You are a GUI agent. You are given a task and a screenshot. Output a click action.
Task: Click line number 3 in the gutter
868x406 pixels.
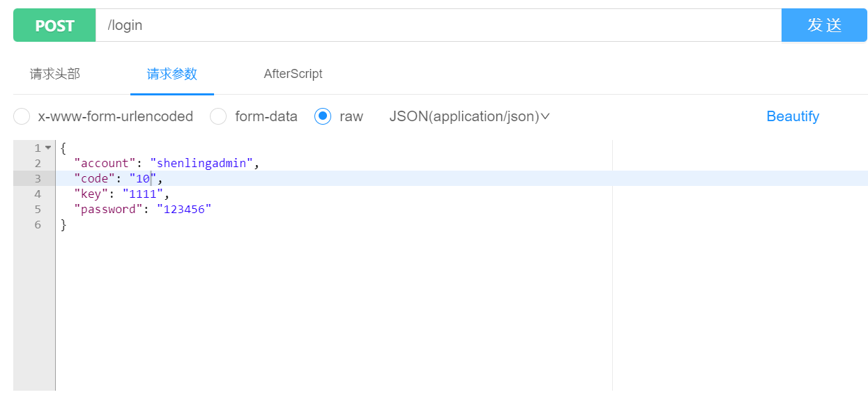tap(37, 178)
